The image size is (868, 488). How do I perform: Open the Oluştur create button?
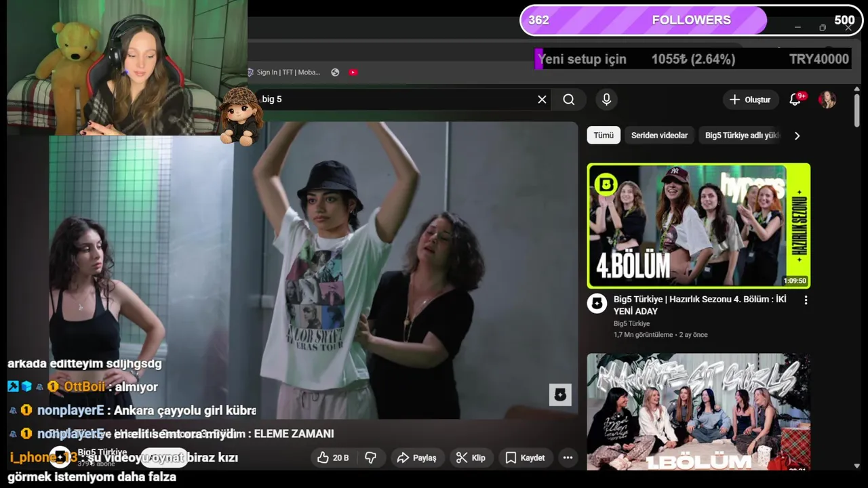pyautogui.click(x=750, y=100)
